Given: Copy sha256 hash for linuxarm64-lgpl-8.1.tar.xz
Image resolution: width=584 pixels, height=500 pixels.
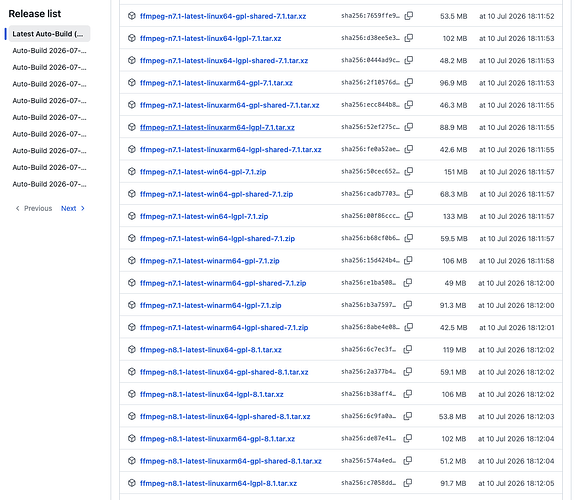Looking at the screenshot, I should tap(408, 483).
